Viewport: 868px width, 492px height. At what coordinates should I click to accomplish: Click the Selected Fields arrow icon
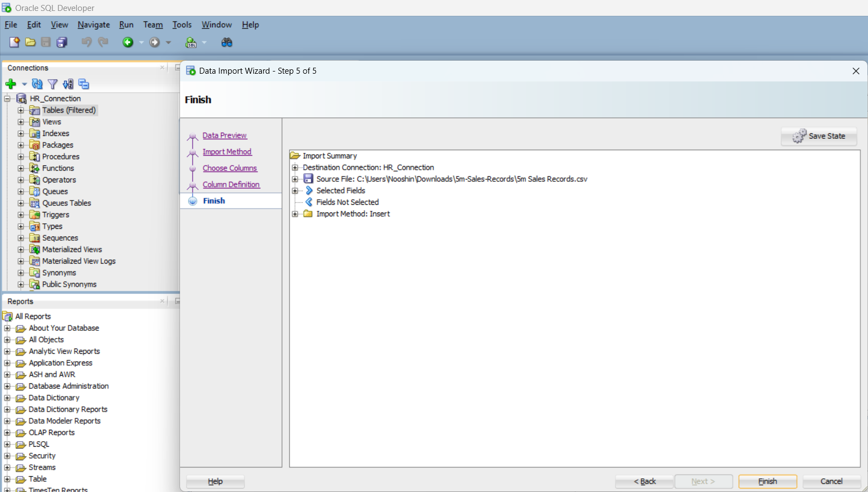coord(309,190)
